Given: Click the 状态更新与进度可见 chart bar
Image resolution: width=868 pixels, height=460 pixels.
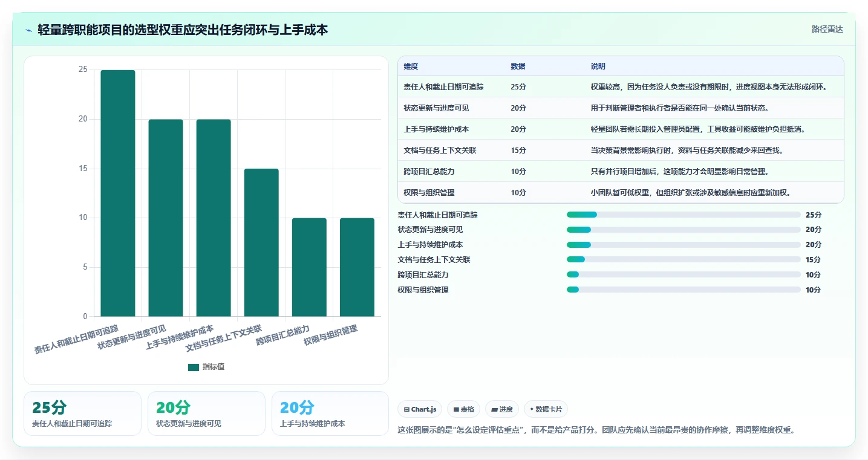Looking at the screenshot, I should pos(166,218).
